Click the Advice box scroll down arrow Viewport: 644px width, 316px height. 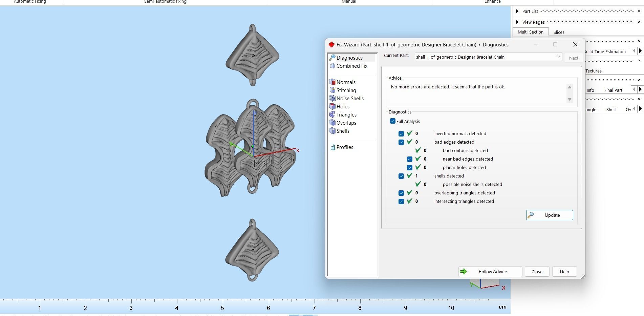570,99
